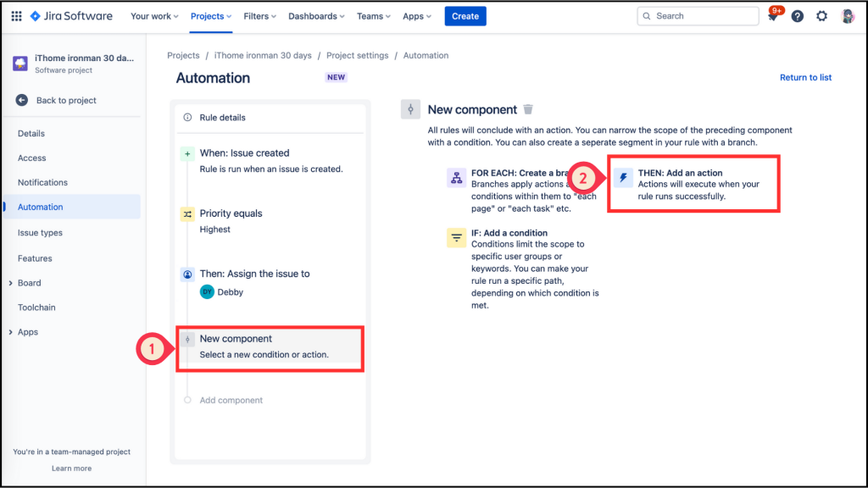Open the Your work dropdown

click(x=154, y=16)
